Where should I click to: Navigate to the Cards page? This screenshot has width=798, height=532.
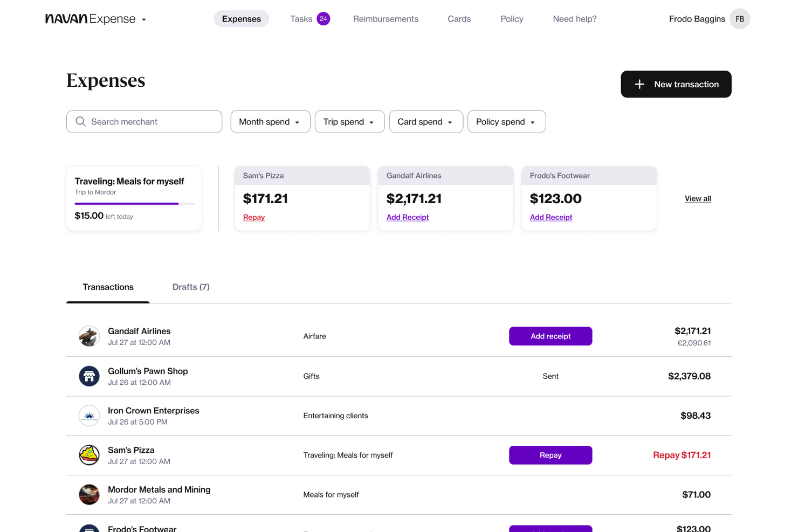pos(459,19)
